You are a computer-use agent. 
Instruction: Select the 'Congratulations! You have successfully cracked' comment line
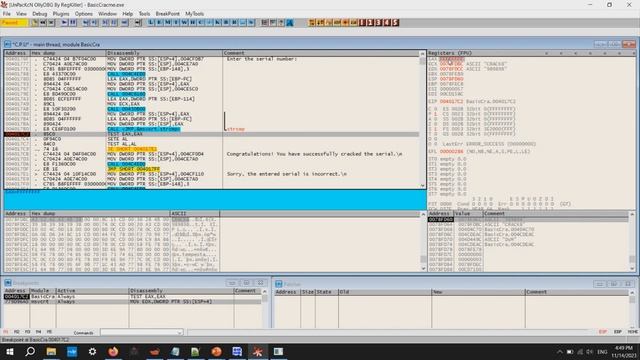coord(314,154)
